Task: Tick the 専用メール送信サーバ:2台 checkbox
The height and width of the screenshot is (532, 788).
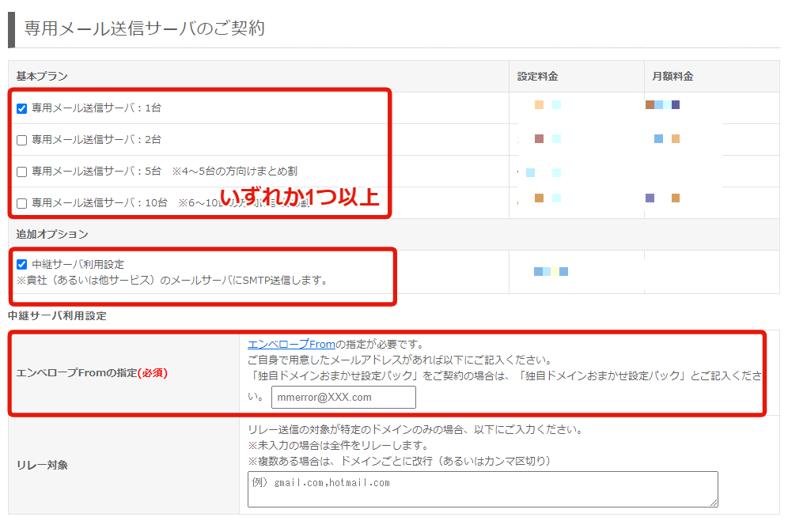Action: point(22,140)
